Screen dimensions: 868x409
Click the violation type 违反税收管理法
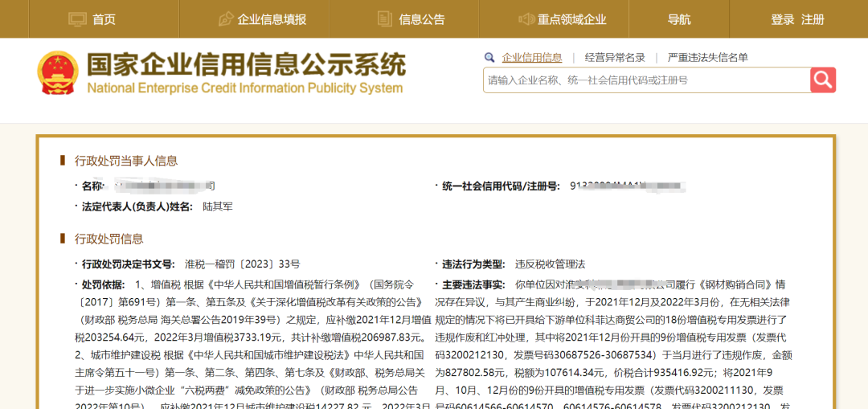(550, 264)
